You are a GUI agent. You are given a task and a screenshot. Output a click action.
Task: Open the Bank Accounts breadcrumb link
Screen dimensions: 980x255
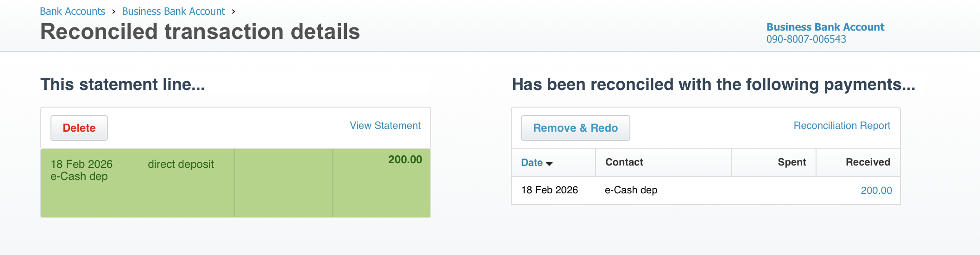(x=72, y=12)
